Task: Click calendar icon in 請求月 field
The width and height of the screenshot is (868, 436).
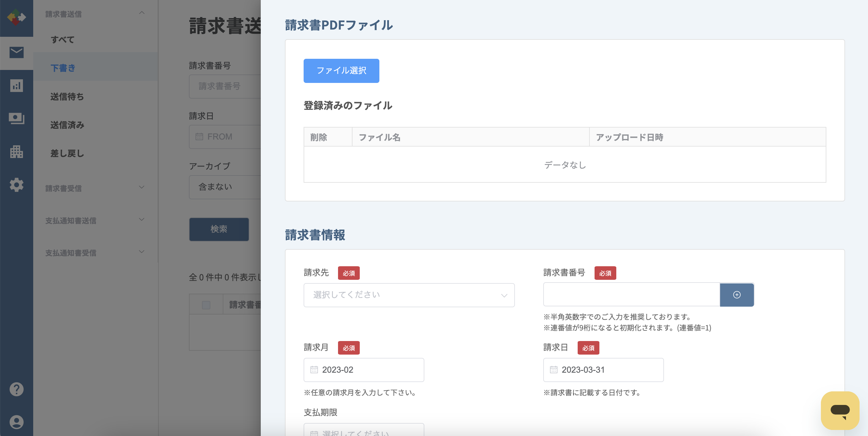Action: click(x=314, y=370)
